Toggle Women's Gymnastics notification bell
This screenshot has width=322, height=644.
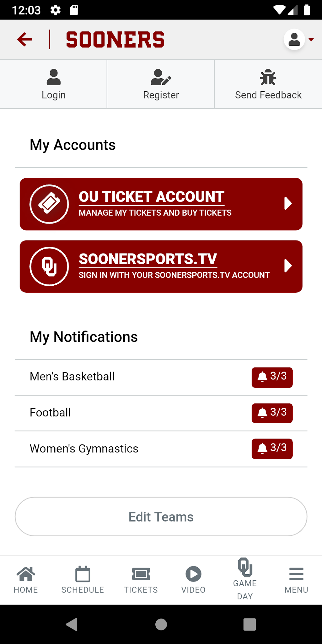click(x=262, y=448)
